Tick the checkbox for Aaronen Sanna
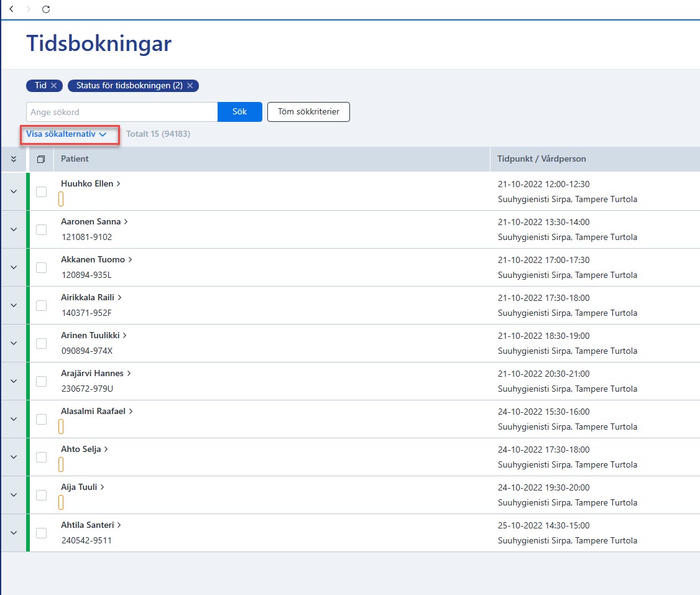Image resolution: width=700 pixels, height=595 pixels. 41,229
